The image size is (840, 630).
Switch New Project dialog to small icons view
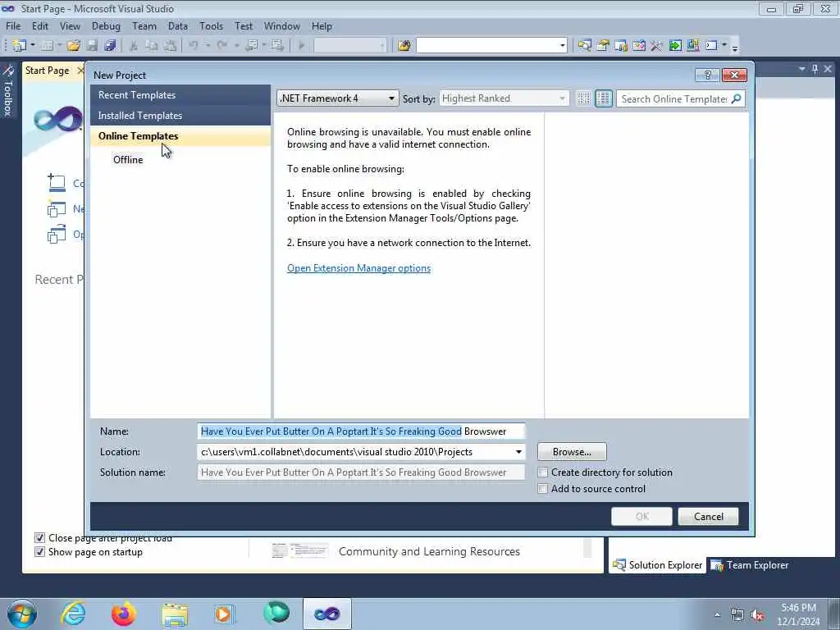[x=583, y=98]
